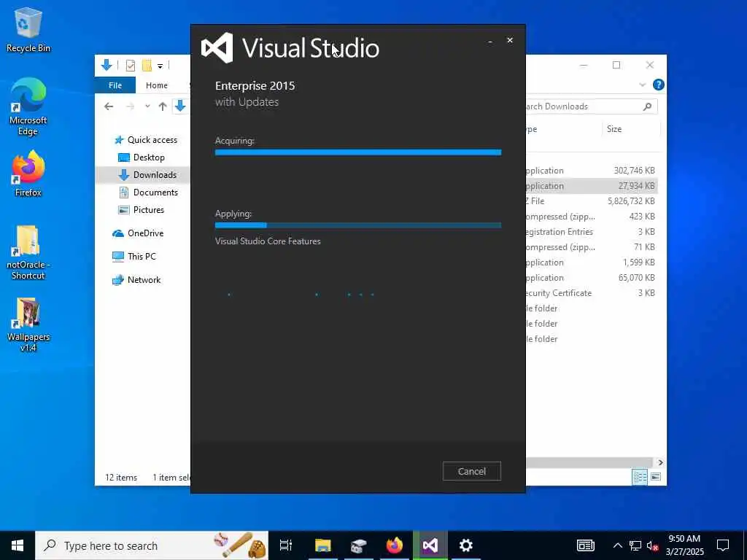Viewport: 747px width, 560px height.
Task: Open recent locations dropdown in File Explorer
Action: (147, 106)
